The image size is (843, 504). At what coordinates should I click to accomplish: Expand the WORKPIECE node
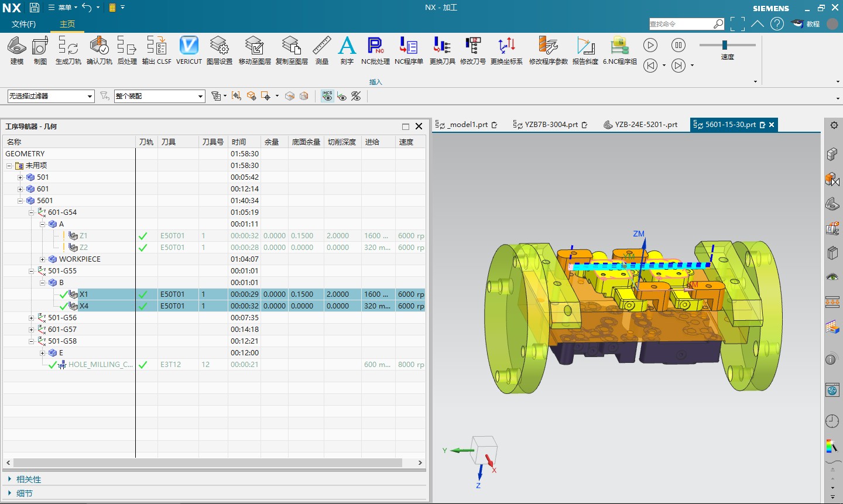pyautogui.click(x=42, y=259)
